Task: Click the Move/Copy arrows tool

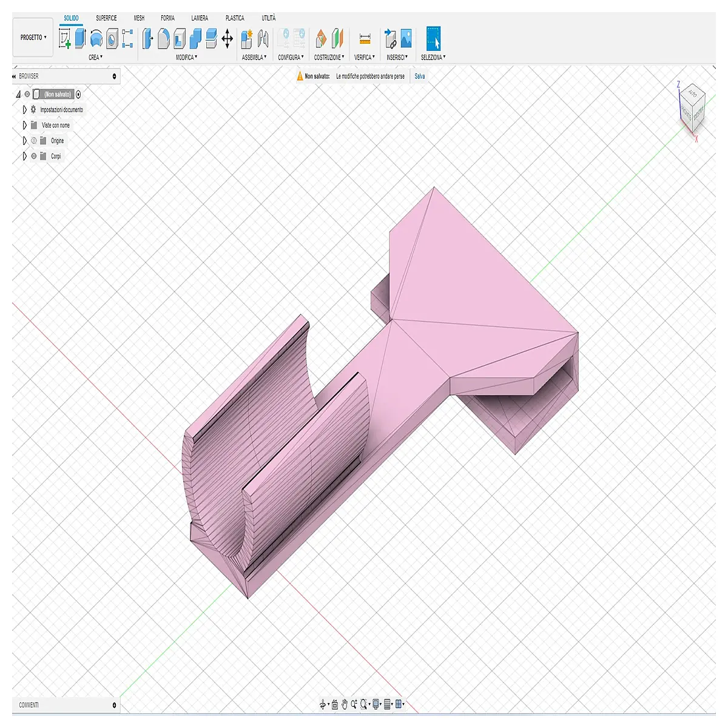Action: click(227, 39)
